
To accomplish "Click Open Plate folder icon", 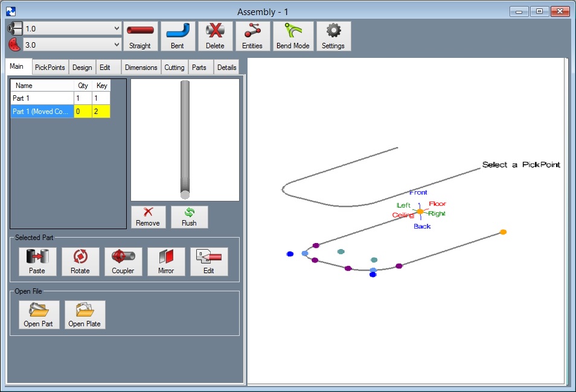I will [x=85, y=315].
